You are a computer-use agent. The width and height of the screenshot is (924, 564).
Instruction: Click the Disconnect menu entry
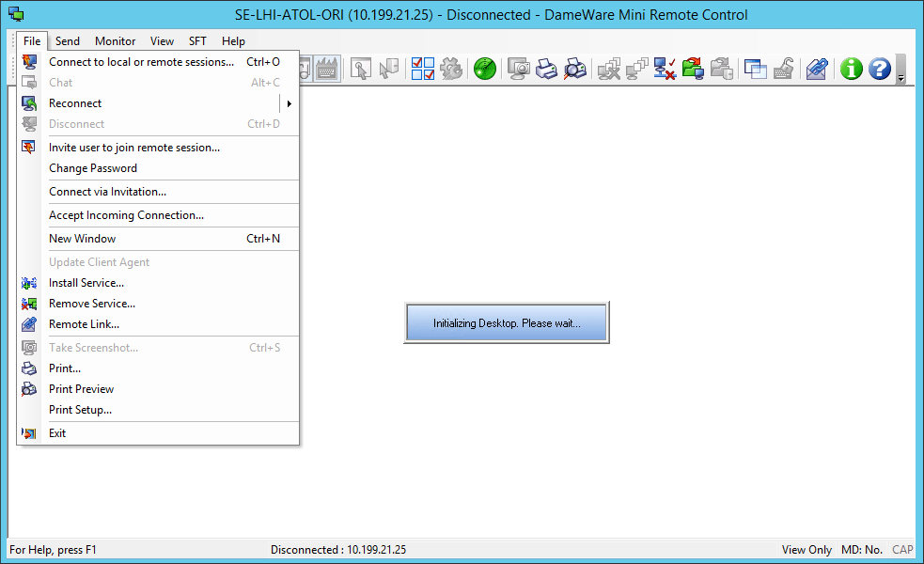tap(159, 124)
